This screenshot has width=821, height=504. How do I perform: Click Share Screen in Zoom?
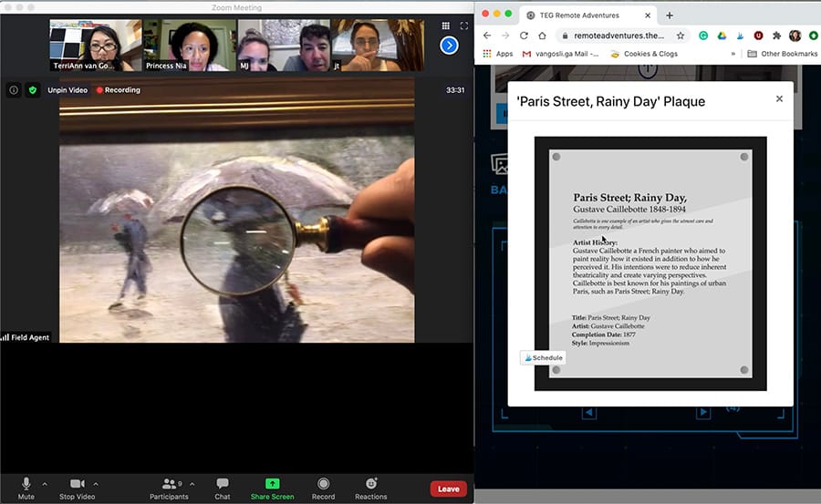tap(272, 489)
